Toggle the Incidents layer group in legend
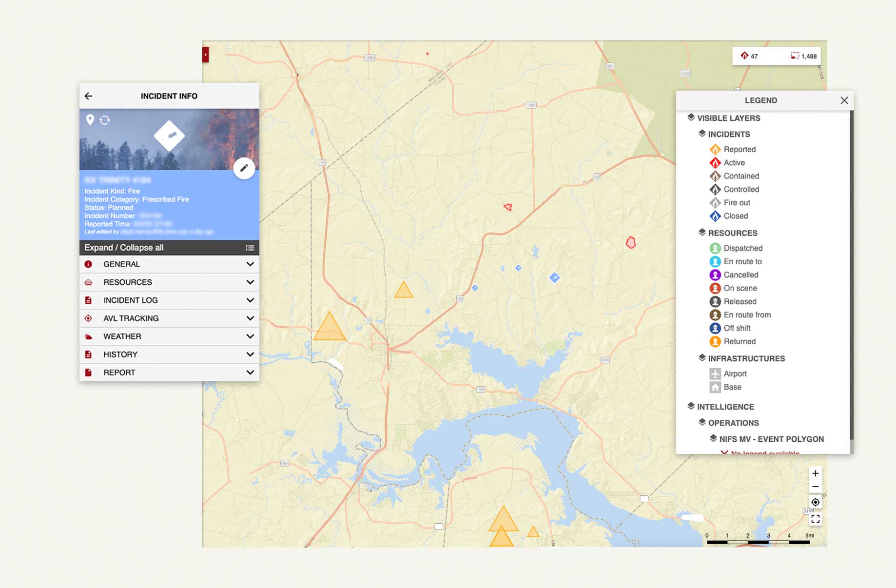The image size is (896, 588). pos(728,134)
